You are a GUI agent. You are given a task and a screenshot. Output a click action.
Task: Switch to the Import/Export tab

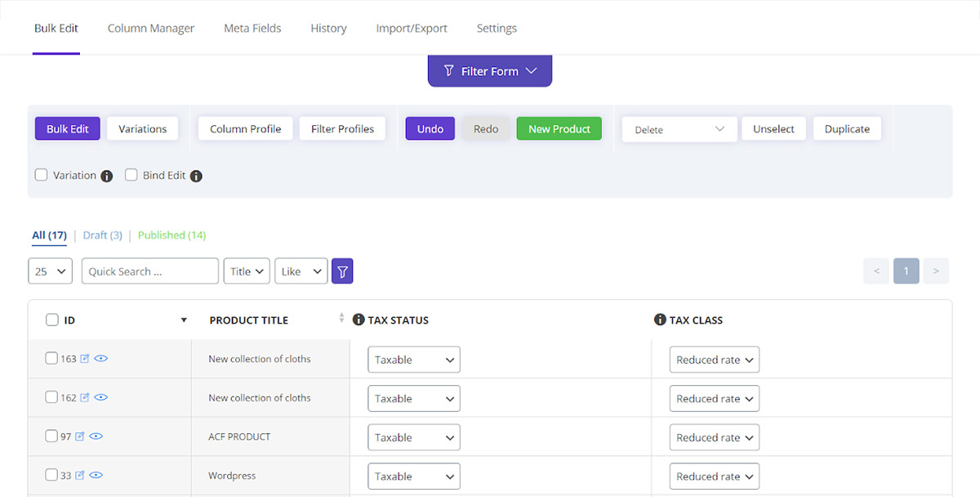click(x=412, y=28)
